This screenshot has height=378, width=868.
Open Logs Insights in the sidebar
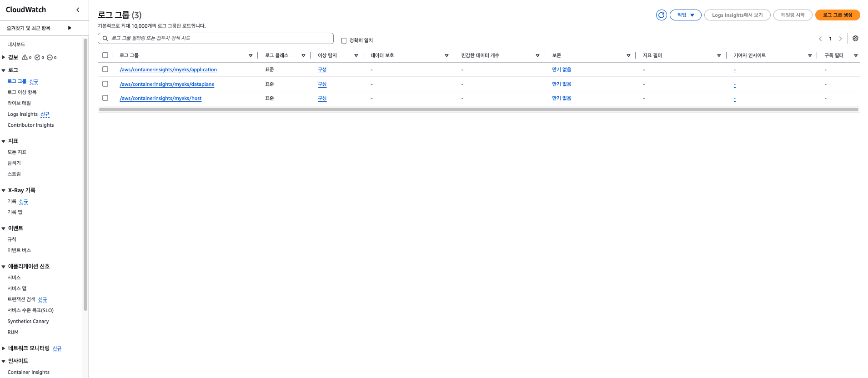coord(23,114)
